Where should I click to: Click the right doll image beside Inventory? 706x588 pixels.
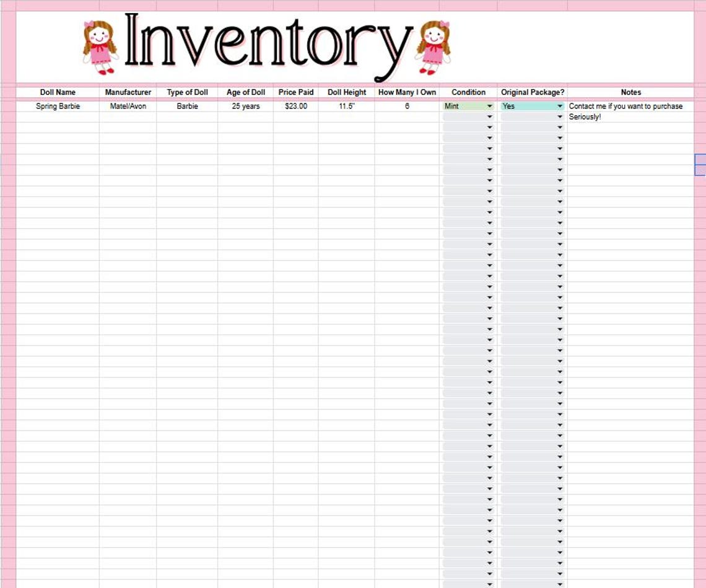[433, 47]
